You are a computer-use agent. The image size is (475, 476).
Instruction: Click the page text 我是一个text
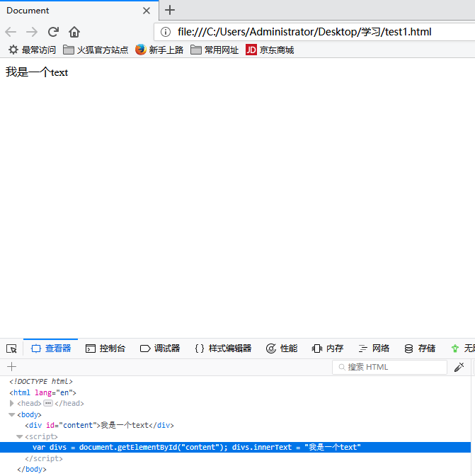[37, 72]
